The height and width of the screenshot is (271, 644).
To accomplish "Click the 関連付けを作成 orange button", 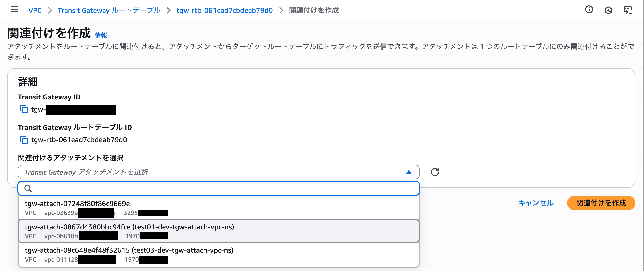I will 601,203.
